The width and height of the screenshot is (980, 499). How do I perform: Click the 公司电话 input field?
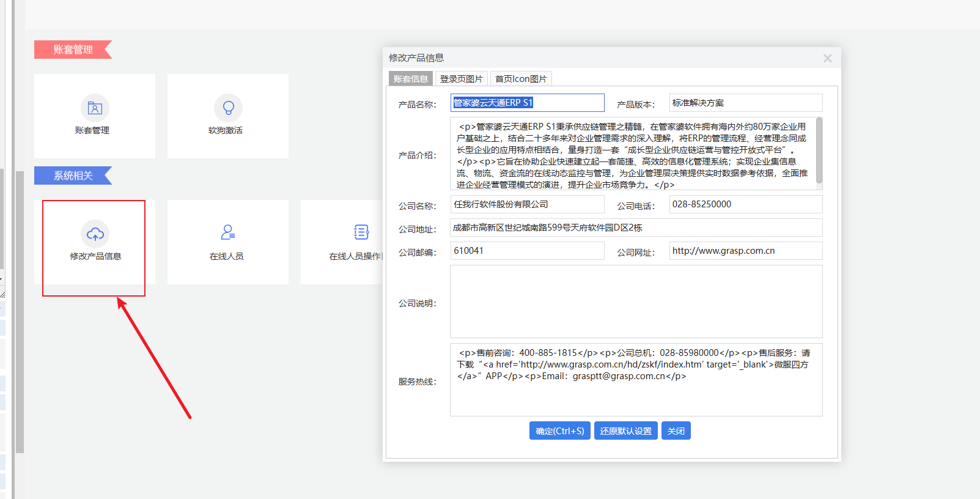(x=746, y=204)
